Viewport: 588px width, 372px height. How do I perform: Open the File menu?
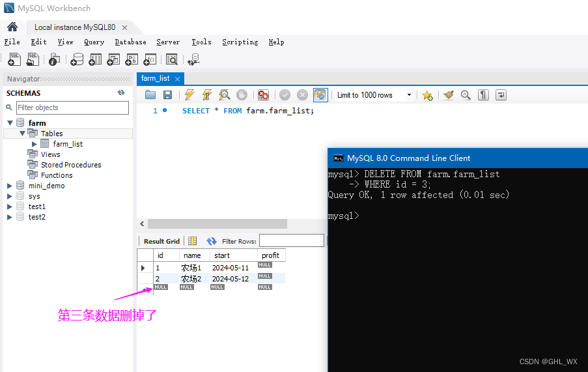tap(12, 42)
